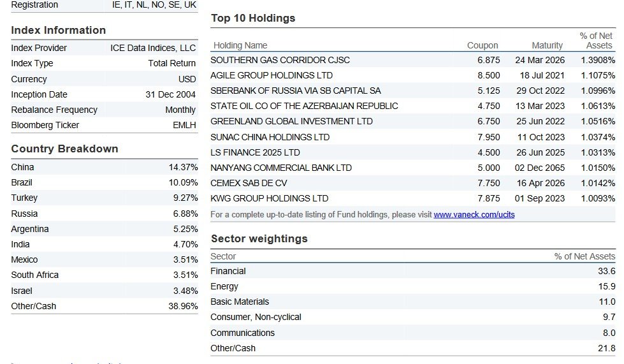The image size is (624, 364).
Task: Select the EMLH ticker value
Action: 184,125
